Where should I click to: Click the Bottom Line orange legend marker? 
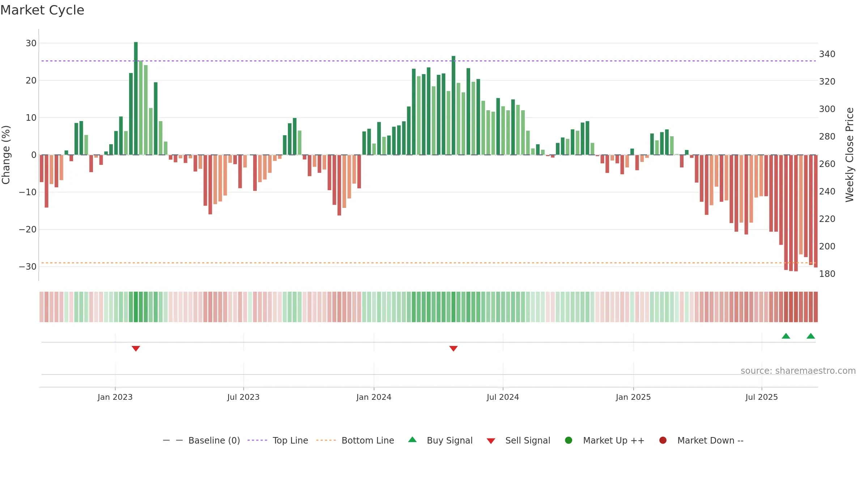point(326,440)
